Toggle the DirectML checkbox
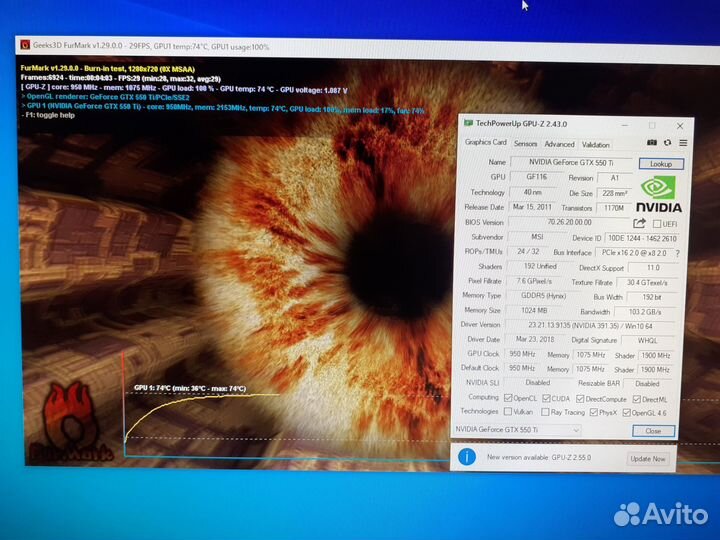The width and height of the screenshot is (720, 540). pos(636,399)
